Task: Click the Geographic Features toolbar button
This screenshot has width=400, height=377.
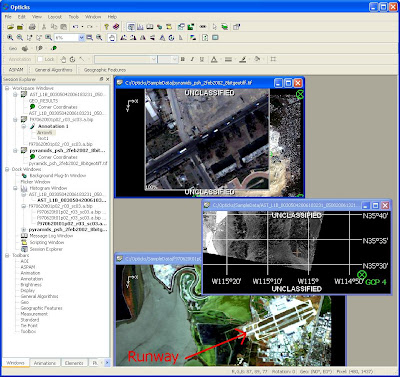Action: pos(105,70)
